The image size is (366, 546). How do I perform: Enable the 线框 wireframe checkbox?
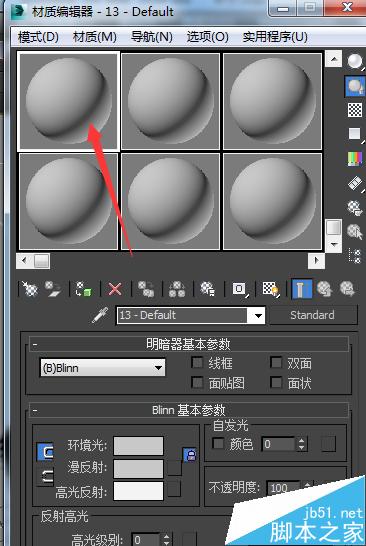197,362
